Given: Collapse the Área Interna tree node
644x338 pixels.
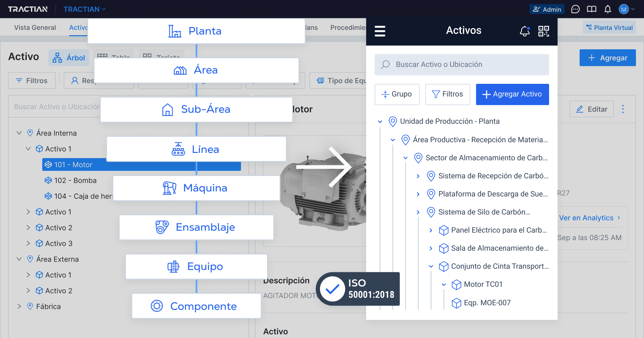Looking at the screenshot, I should [19, 133].
